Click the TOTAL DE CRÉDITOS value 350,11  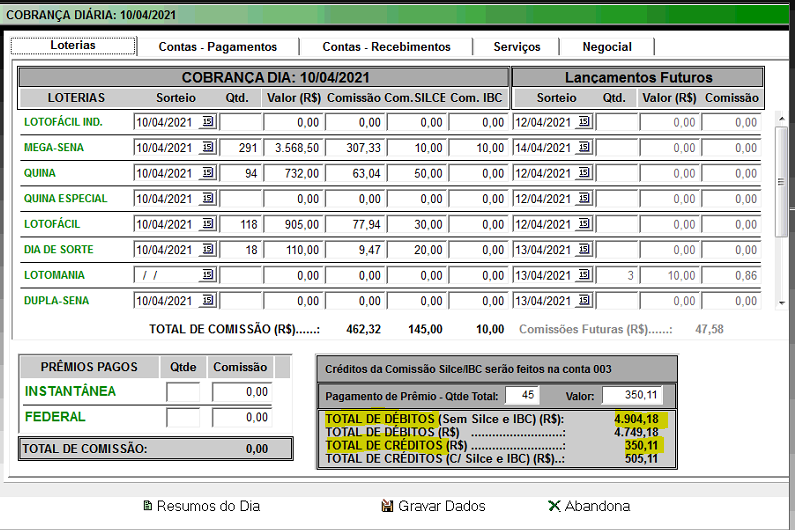(x=641, y=445)
